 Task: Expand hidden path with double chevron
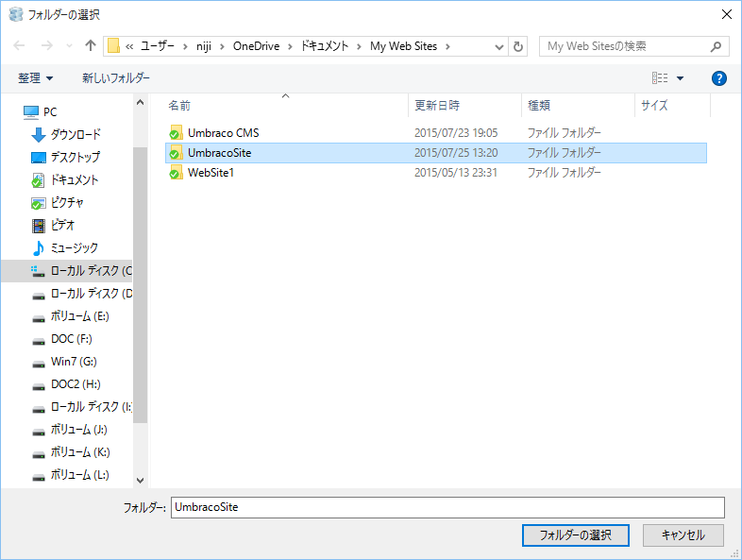tap(129, 46)
